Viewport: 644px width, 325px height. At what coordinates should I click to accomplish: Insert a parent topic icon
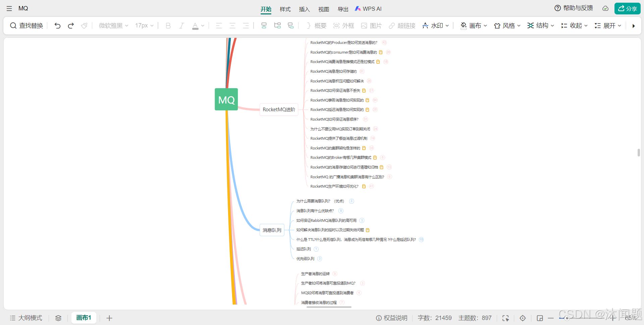pyautogui.click(x=291, y=26)
